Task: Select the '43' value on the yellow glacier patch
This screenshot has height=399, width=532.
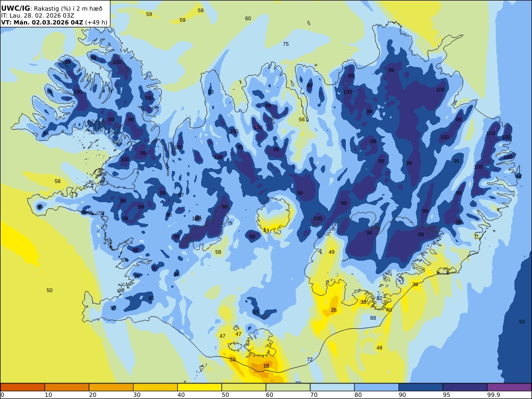Action: [266, 231]
